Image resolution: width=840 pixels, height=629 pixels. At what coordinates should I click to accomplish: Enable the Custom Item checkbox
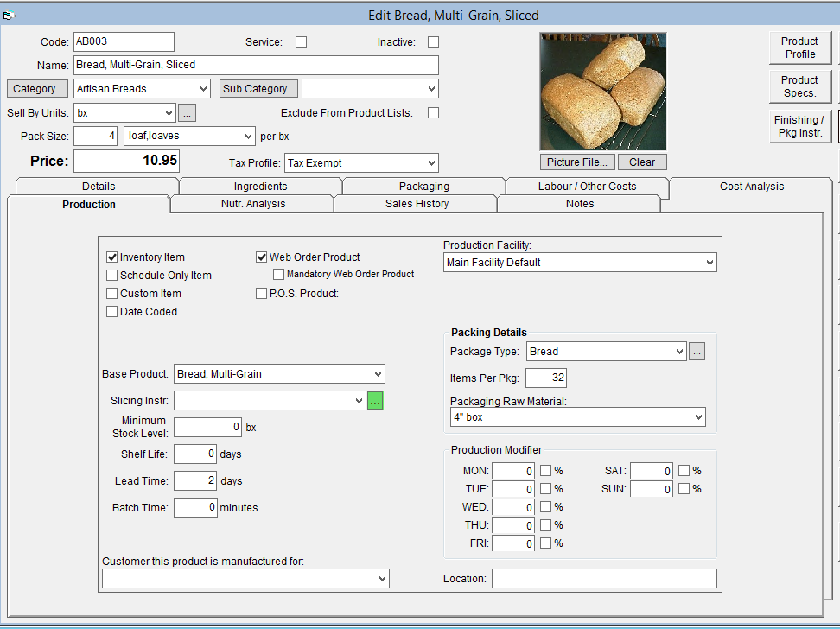pyautogui.click(x=112, y=294)
